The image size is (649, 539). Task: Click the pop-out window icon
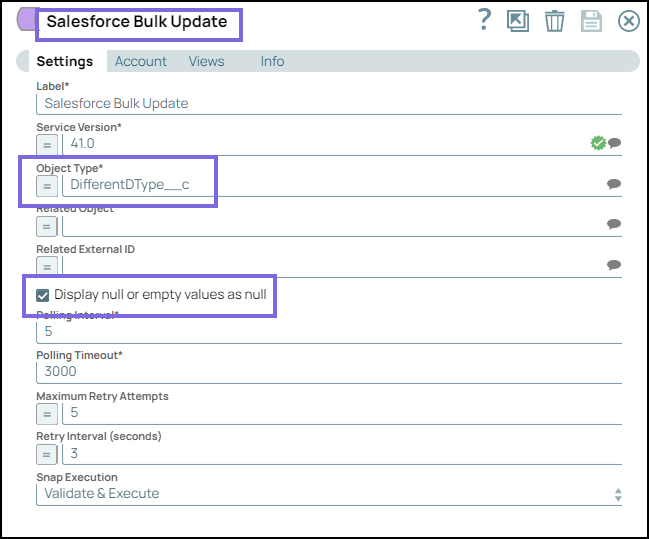coord(518,21)
